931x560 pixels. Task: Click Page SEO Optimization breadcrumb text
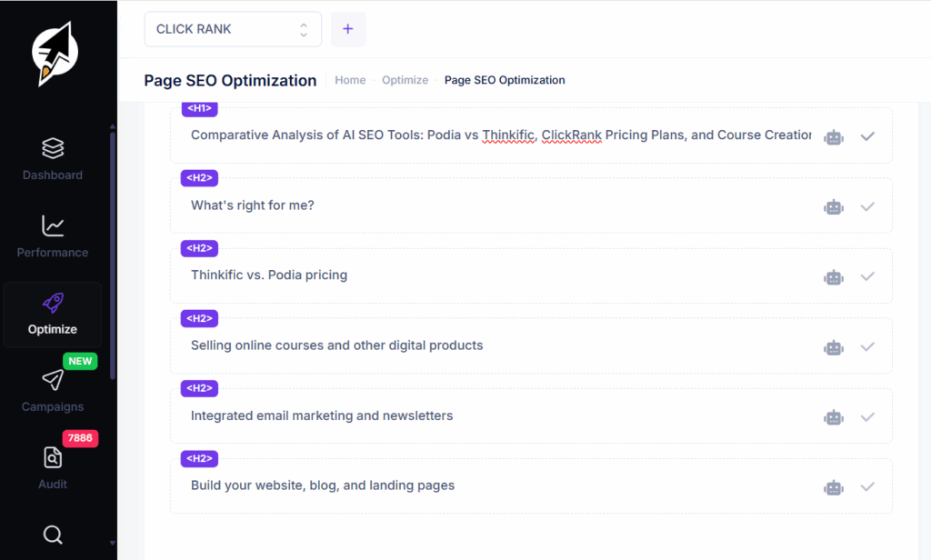[505, 80]
